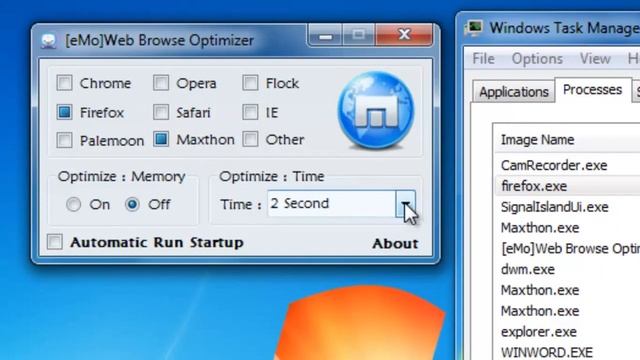Click the eMo Optimizer title bar icon
The width and height of the screenshot is (640, 360).
tap(49, 41)
